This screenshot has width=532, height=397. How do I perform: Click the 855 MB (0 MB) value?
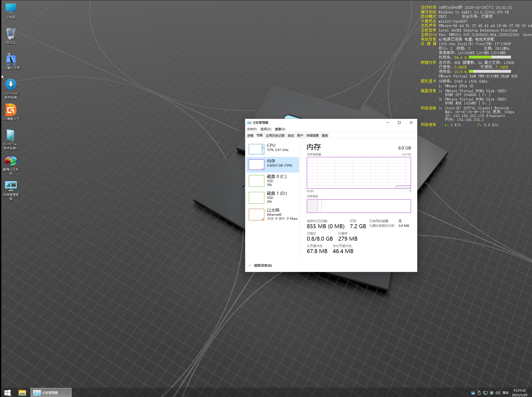click(326, 226)
